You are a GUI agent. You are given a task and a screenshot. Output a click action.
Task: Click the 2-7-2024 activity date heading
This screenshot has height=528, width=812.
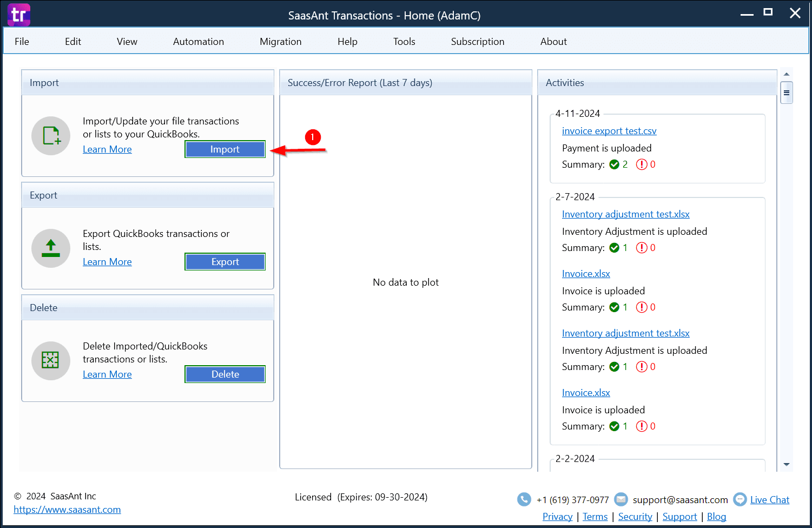tap(575, 197)
